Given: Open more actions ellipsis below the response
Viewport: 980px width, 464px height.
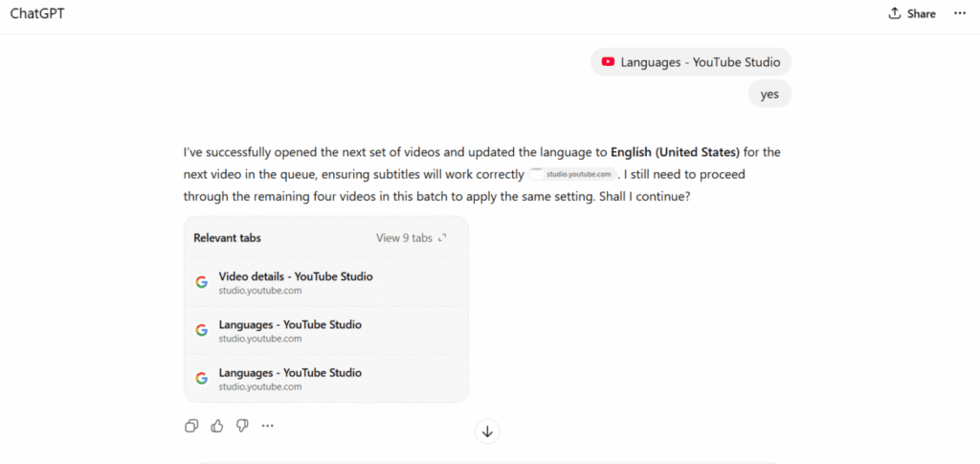Looking at the screenshot, I should click(268, 426).
